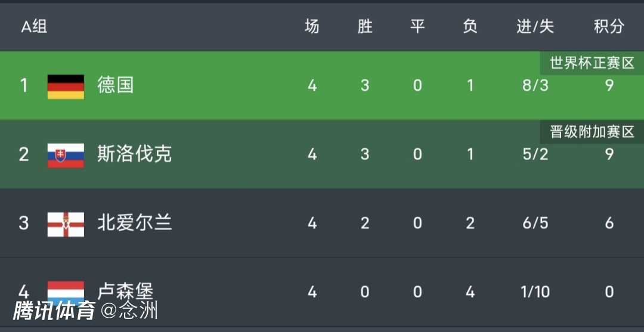The height and width of the screenshot is (332, 644).
Task: Click the Luxembourg flag icon
Action: pos(66,290)
